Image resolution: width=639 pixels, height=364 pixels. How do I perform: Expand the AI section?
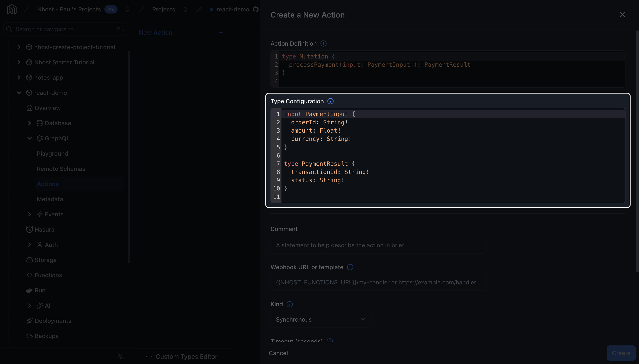click(x=29, y=306)
